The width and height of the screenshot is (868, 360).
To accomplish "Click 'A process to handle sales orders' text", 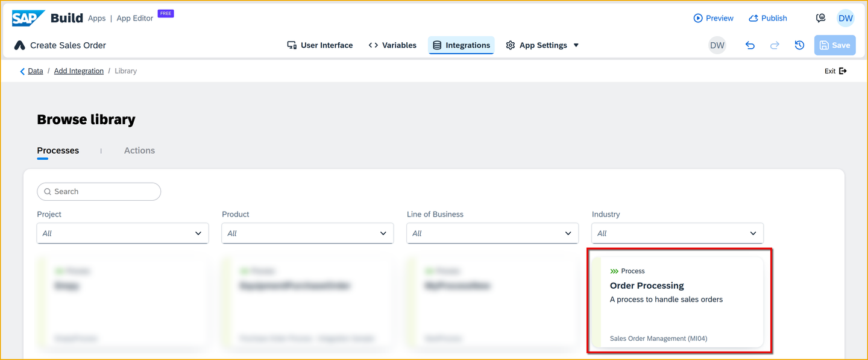I will pos(666,300).
